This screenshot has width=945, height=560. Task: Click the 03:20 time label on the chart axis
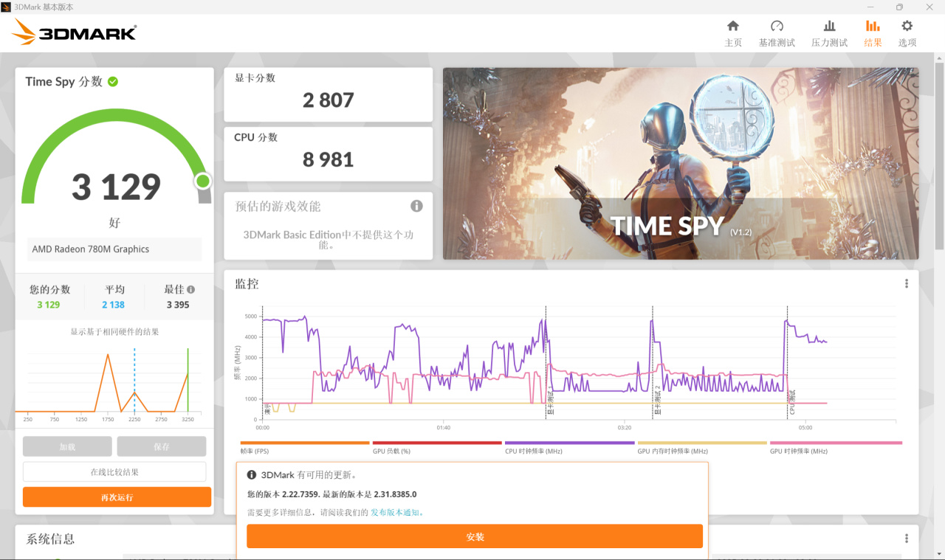(x=625, y=428)
